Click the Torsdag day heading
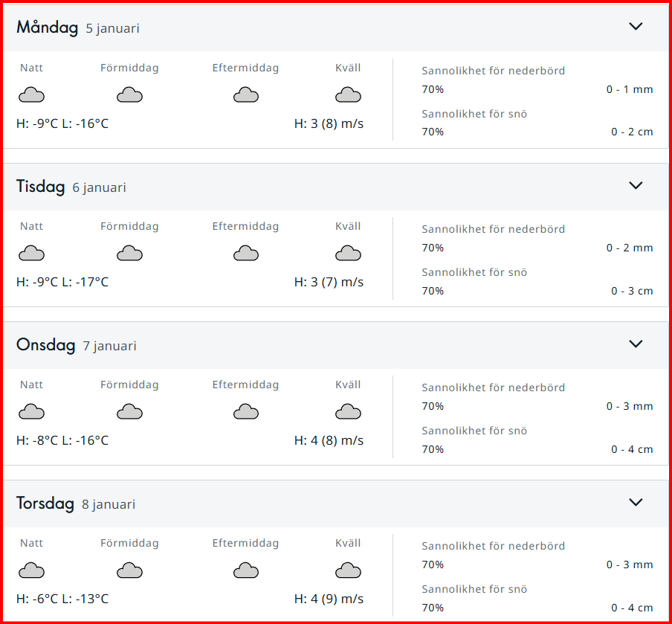 (x=45, y=504)
